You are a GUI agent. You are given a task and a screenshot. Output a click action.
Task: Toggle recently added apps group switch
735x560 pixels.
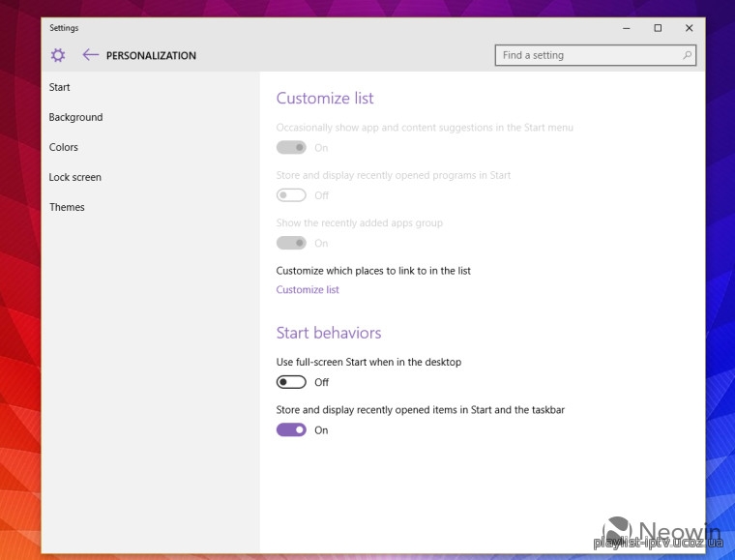[291, 243]
